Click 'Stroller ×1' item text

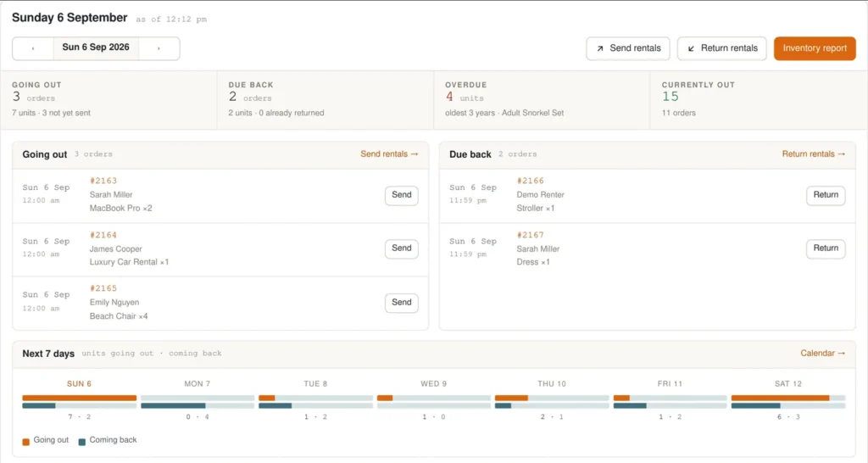pos(536,209)
